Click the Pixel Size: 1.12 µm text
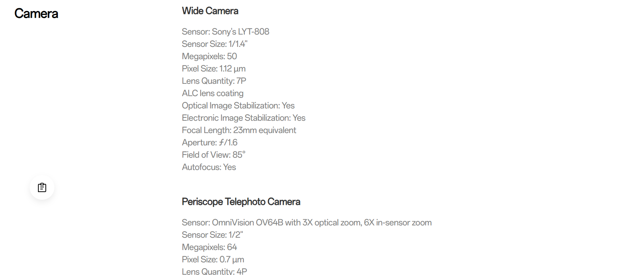Screen dimensions: 644x275 tap(214, 68)
